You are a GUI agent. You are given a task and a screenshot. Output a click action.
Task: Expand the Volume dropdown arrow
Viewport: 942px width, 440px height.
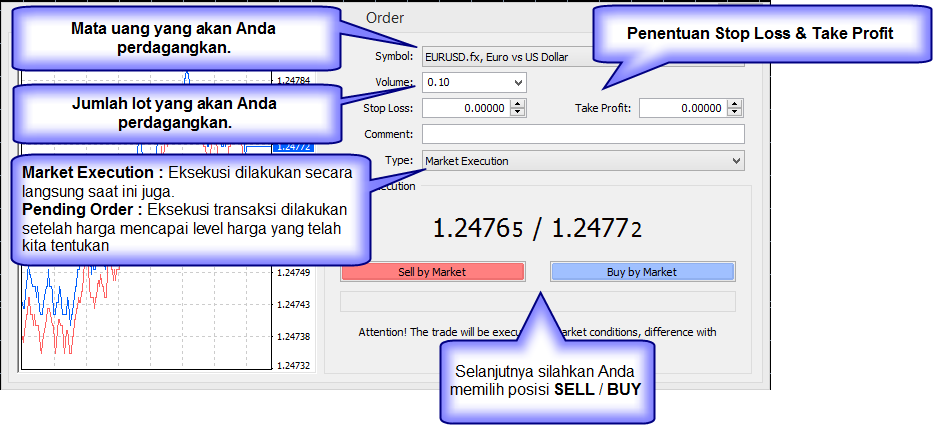[518, 82]
